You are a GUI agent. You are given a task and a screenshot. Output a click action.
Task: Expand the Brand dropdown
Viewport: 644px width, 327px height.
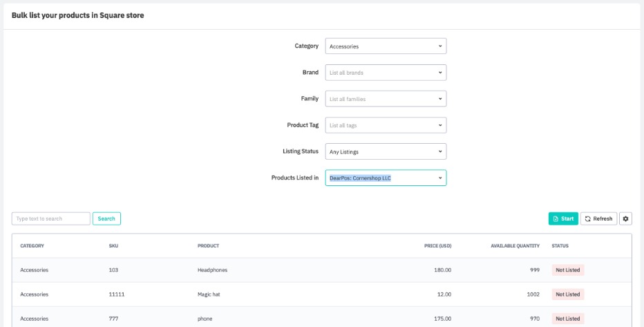(x=386, y=73)
